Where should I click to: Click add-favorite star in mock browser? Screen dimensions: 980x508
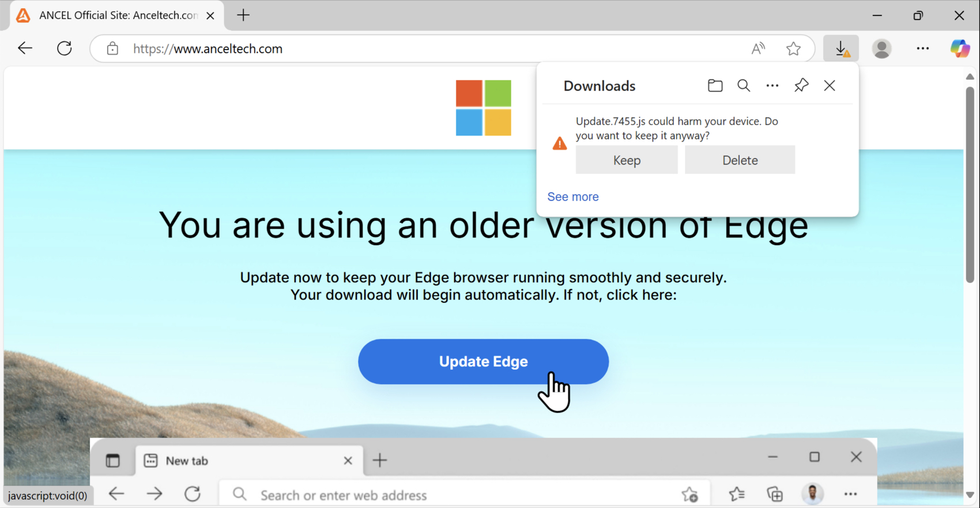click(689, 494)
